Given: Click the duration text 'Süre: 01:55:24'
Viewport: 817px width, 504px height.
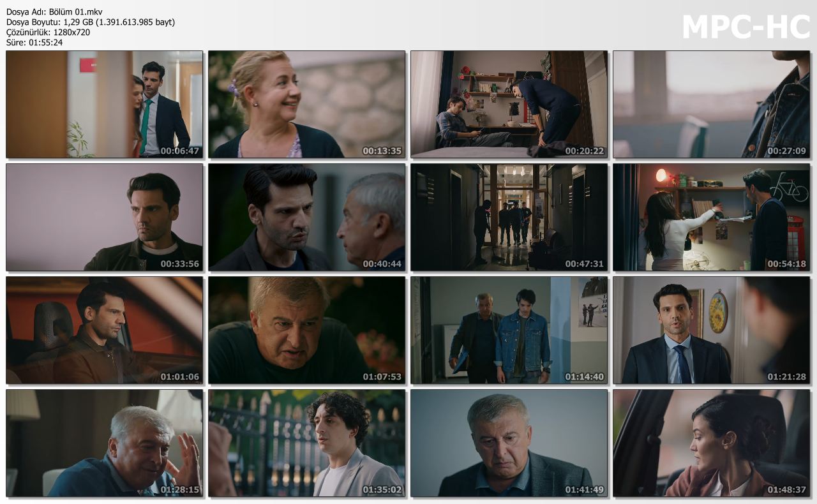Looking at the screenshot, I should pos(34,43).
